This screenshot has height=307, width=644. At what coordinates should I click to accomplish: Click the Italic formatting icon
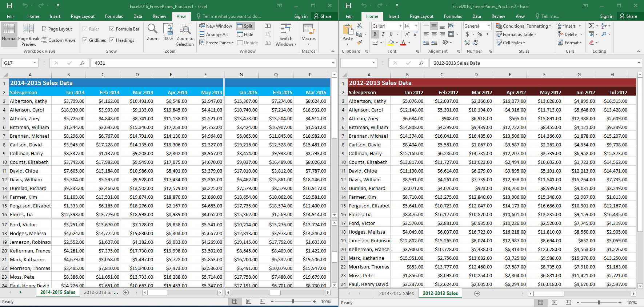click(x=383, y=34)
